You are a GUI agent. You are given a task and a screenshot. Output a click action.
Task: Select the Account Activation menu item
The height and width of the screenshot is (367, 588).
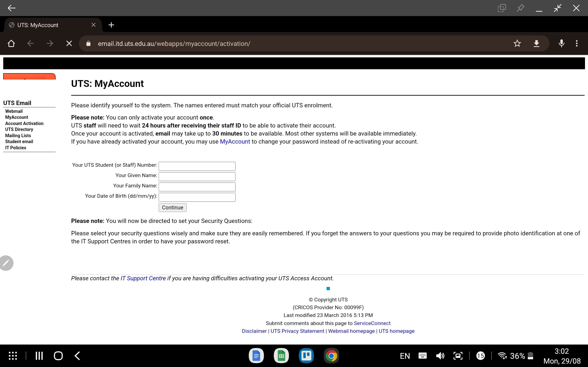coord(24,123)
